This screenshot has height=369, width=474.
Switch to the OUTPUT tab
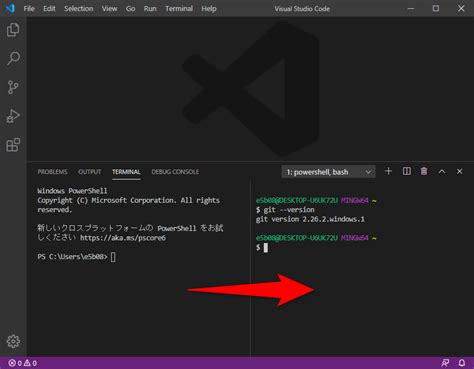pyautogui.click(x=89, y=172)
